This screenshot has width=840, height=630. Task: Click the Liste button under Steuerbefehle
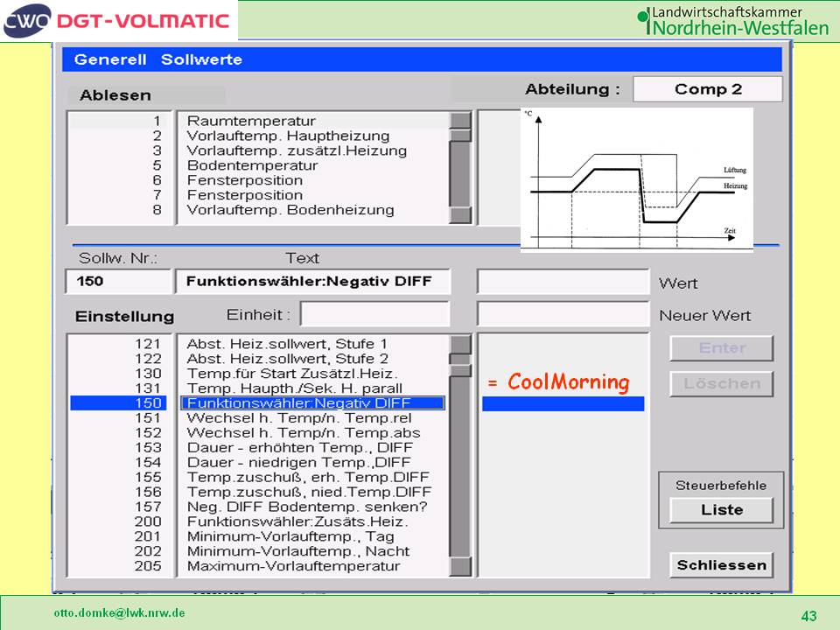click(721, 510)
